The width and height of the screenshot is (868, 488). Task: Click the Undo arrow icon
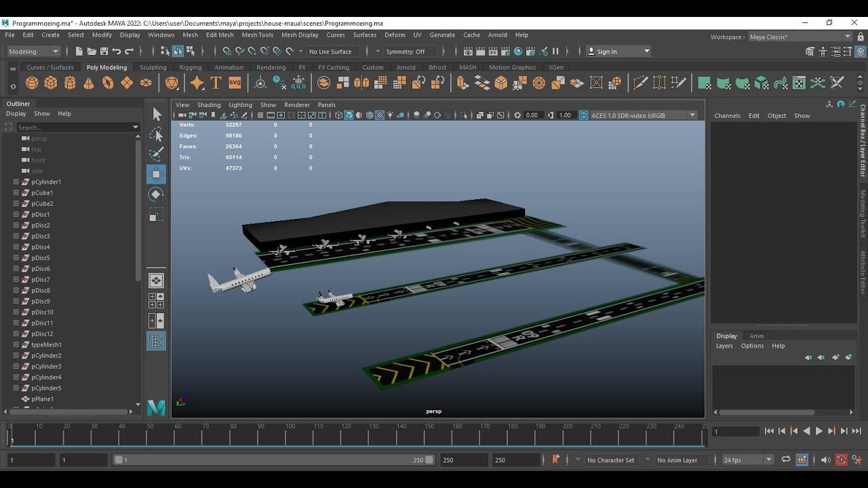click(x=117, y=52)
